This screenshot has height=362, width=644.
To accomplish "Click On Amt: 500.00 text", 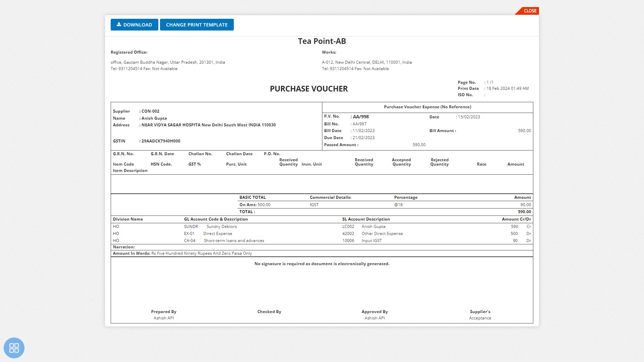I will [255, 205].
